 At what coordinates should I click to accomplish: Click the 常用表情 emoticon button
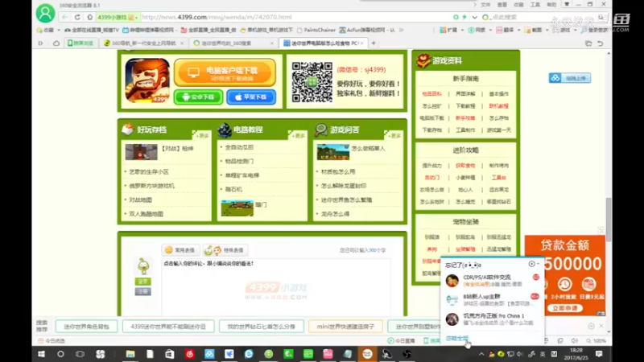[x=180, y=250]
